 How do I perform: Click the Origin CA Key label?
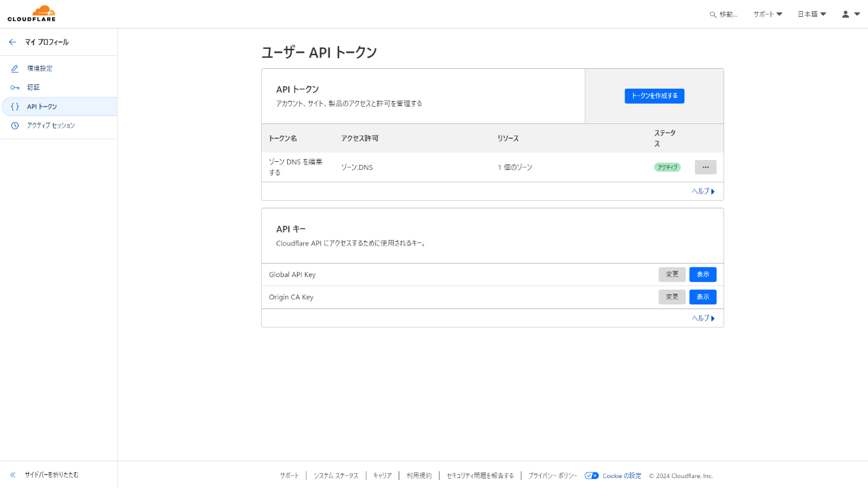tap(291, 297)
